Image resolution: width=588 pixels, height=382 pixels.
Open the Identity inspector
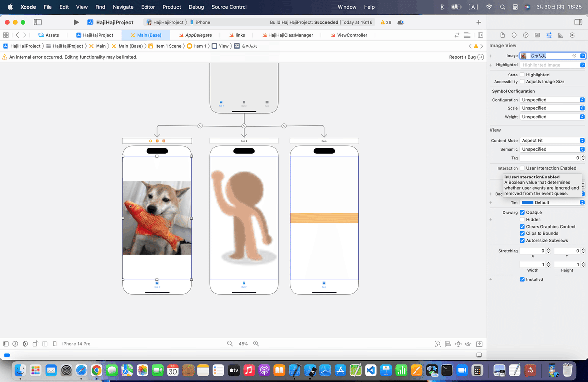point(538,35)
